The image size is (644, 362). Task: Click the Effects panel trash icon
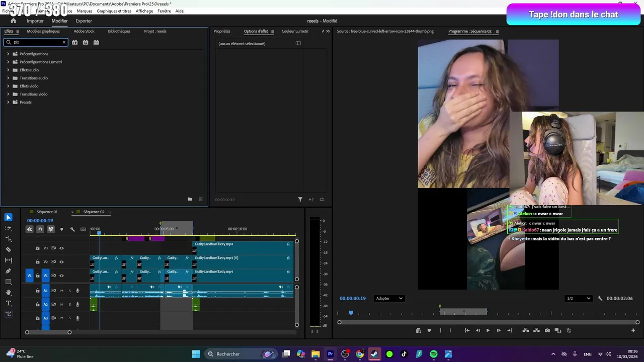point(201,199)
